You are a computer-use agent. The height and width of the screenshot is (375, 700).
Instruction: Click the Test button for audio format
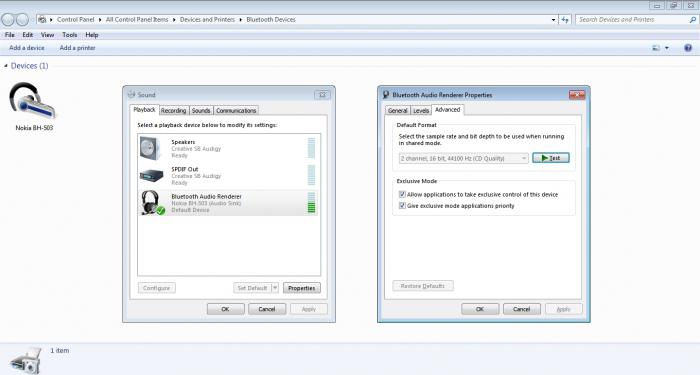click(550, 158)
